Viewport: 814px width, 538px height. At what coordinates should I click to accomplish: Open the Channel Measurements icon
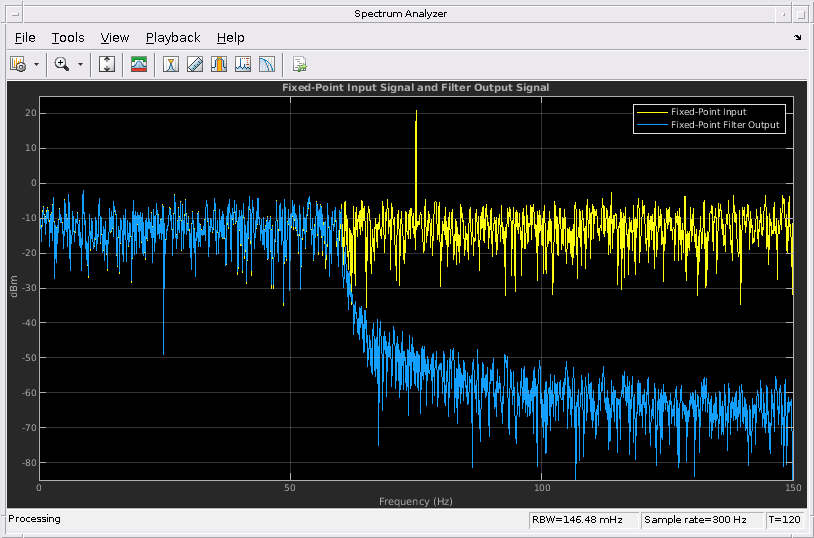tap(219, 64)
